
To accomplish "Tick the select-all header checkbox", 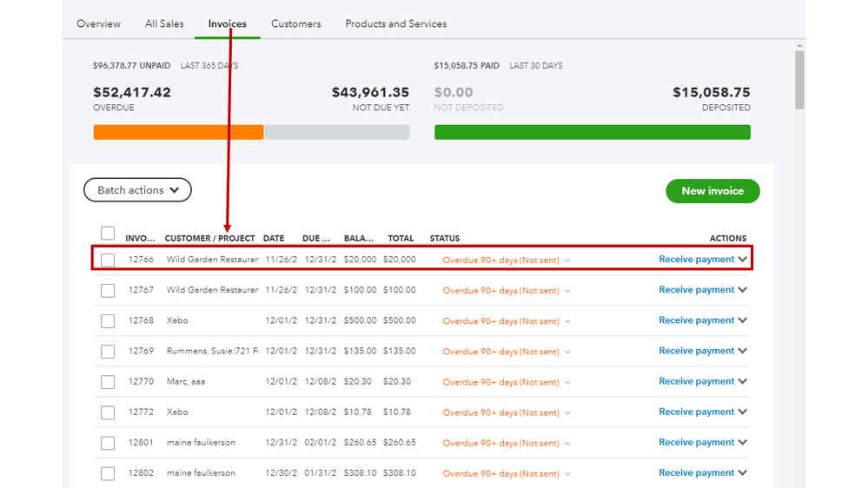I will point(108,233).
